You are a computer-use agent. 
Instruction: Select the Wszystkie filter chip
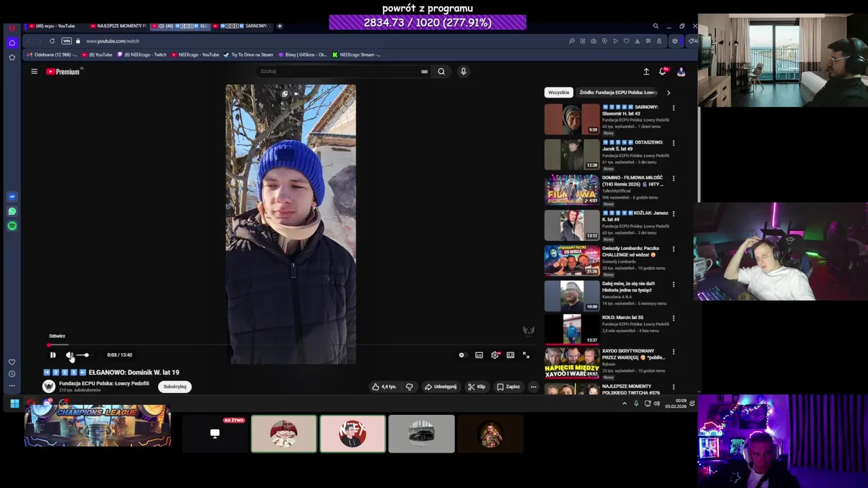click(559, 92)
